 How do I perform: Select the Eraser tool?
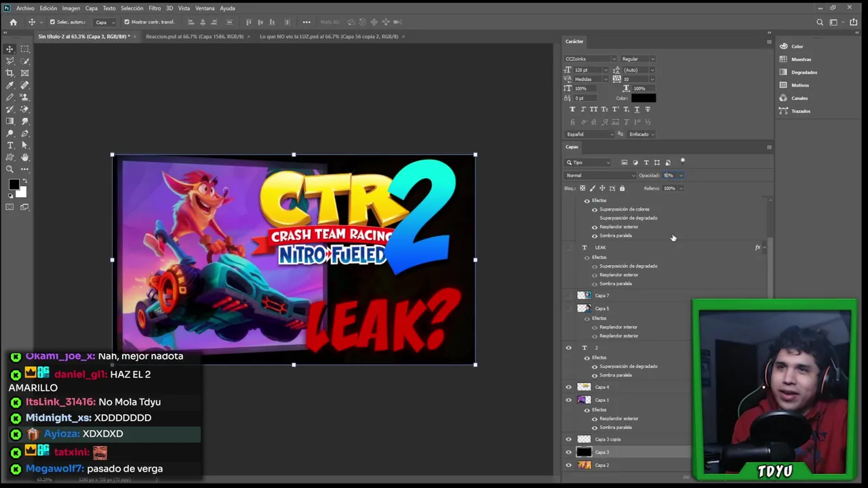click(x=25, y=109)
